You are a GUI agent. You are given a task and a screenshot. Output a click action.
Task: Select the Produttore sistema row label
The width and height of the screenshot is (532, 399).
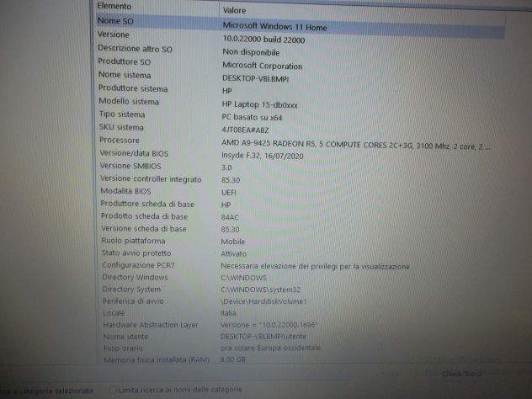pos(133,88)
